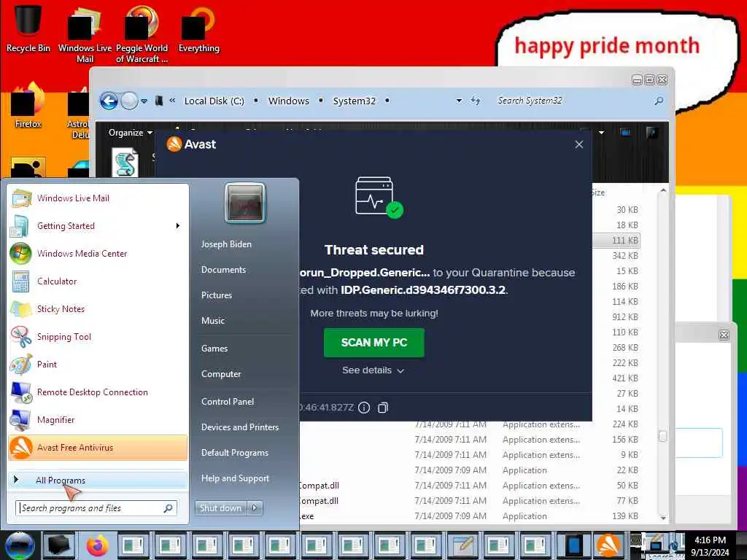
Task: Expand See details in Avast dialog
Action: [x=373, y=370]
